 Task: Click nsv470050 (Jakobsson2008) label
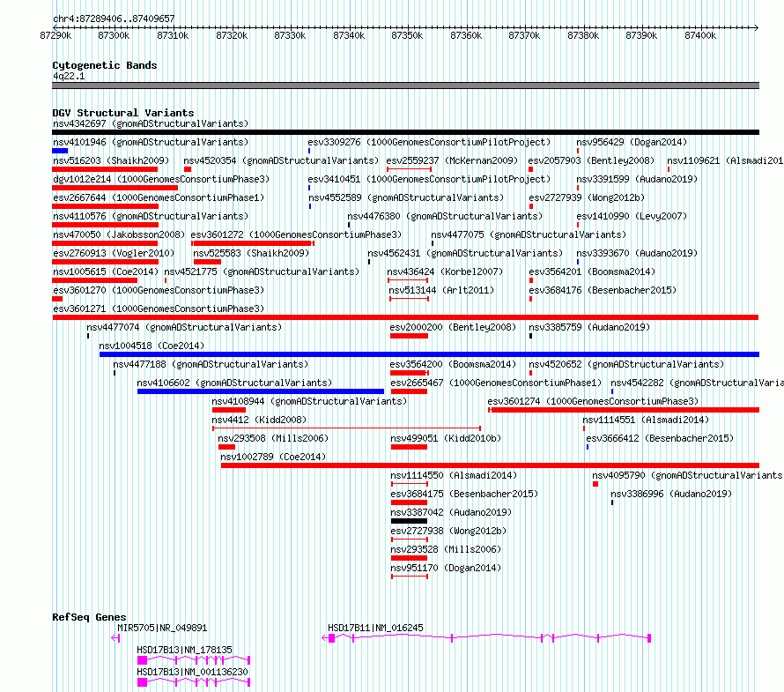pyautogui.click(x=119, y=234)
